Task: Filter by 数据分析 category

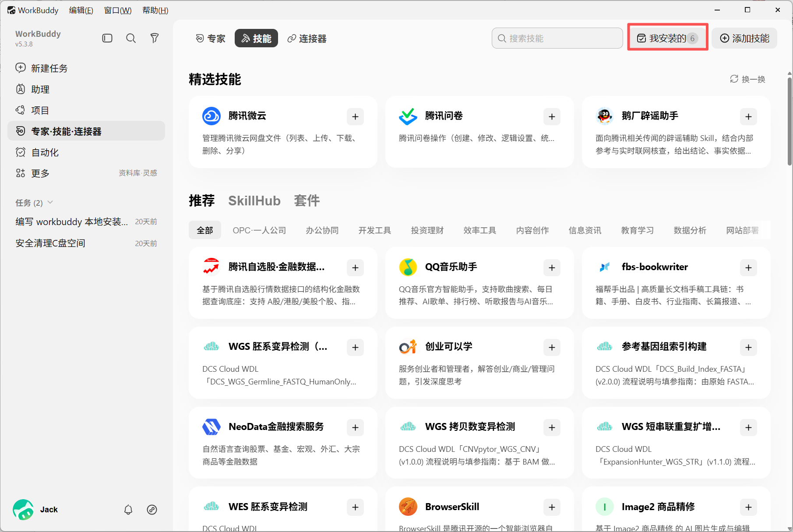Action: (690, 230)
